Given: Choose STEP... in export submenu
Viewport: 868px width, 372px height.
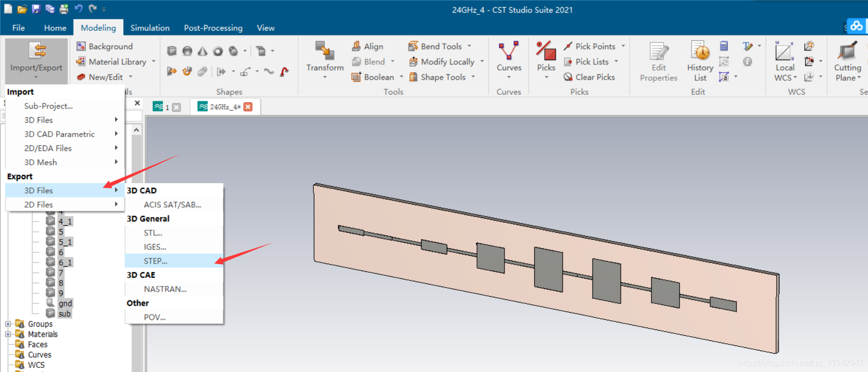Looking at the screenshot, I should tap(174, 261).
